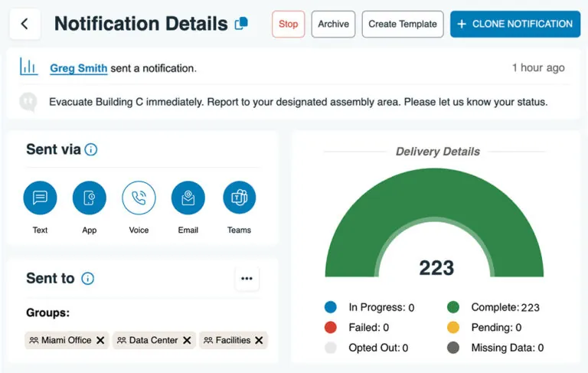Image resolution: width=588 pixels, height=373 pixels.
Task: Select the Teams channel icon
Action: pyautogui.click(x=239, y=198)
